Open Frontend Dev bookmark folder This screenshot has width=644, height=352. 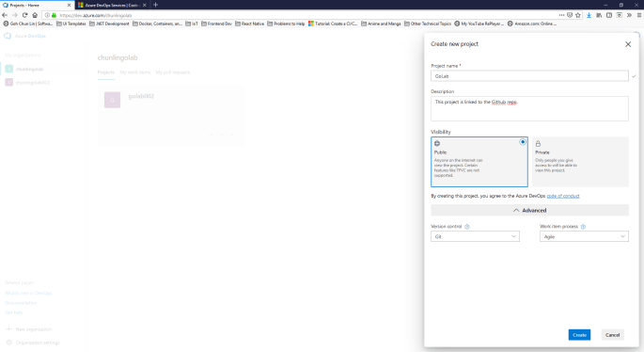pyautogui.click(x=216, y=24)
